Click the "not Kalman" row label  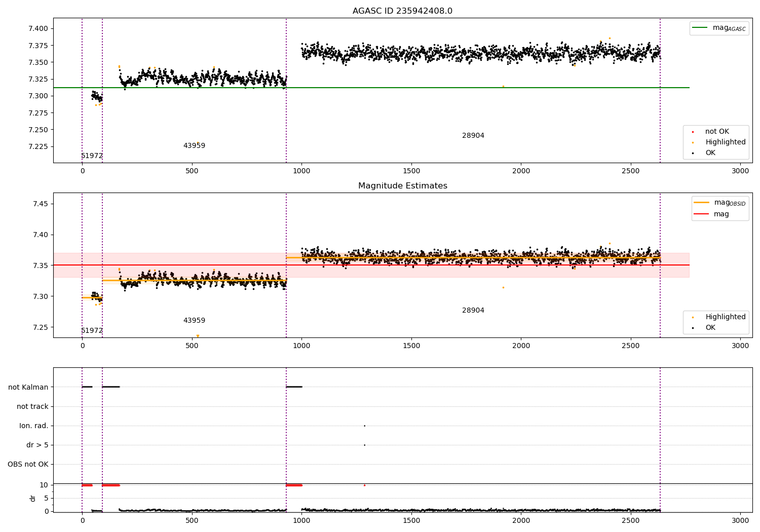pos(28,388)
